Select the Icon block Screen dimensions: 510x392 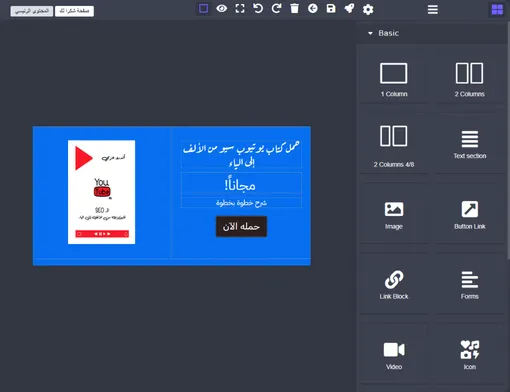(469, 355)
